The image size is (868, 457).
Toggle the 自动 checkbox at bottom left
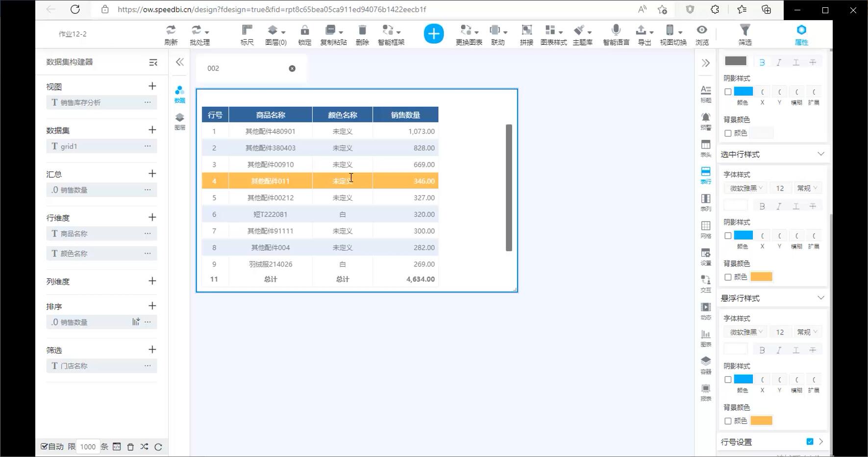pos(44,446)
